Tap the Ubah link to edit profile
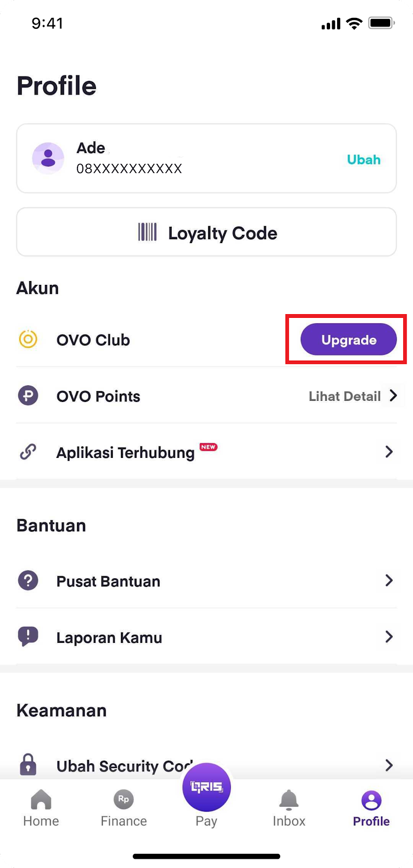 point(364,159)
